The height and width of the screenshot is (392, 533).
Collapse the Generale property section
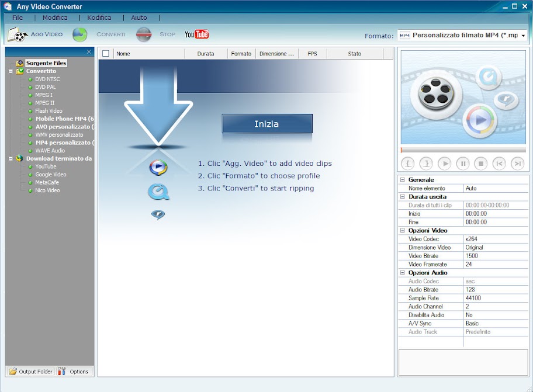(403, 180)
